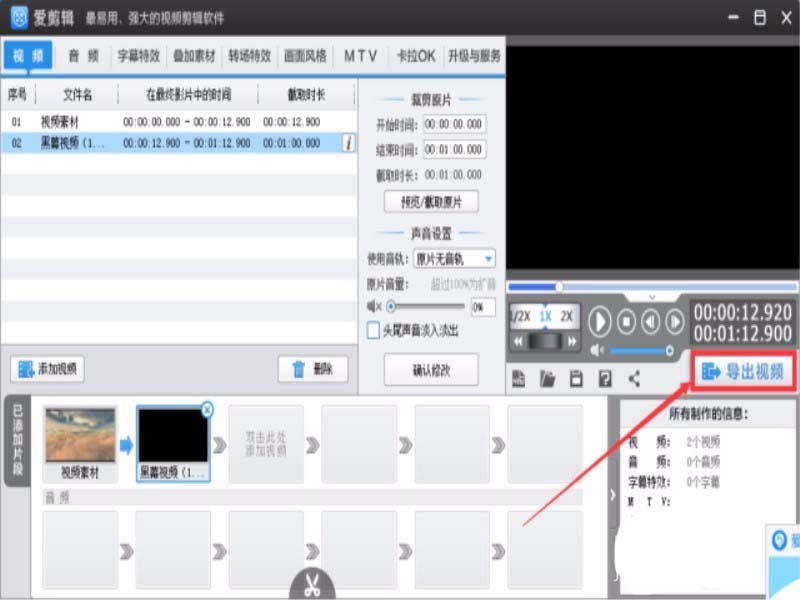Click the share icon below the player
The width and height of the screenshot is (800, 600).
point(633,377)
